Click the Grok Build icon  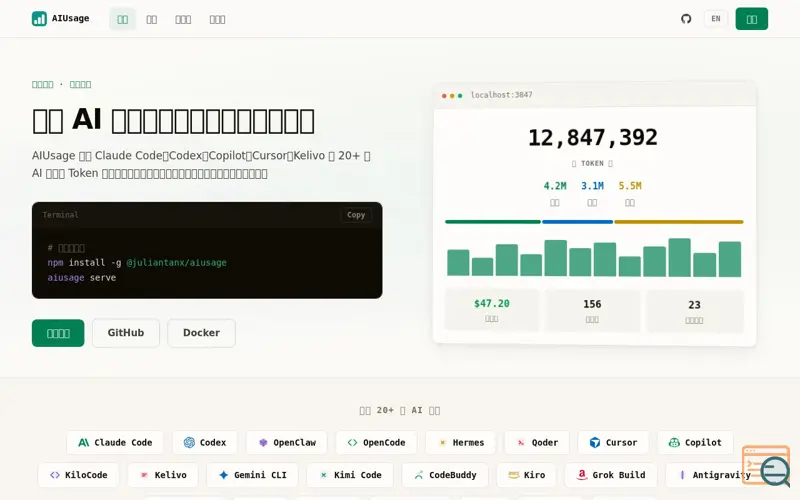click(x=582, y=475)
